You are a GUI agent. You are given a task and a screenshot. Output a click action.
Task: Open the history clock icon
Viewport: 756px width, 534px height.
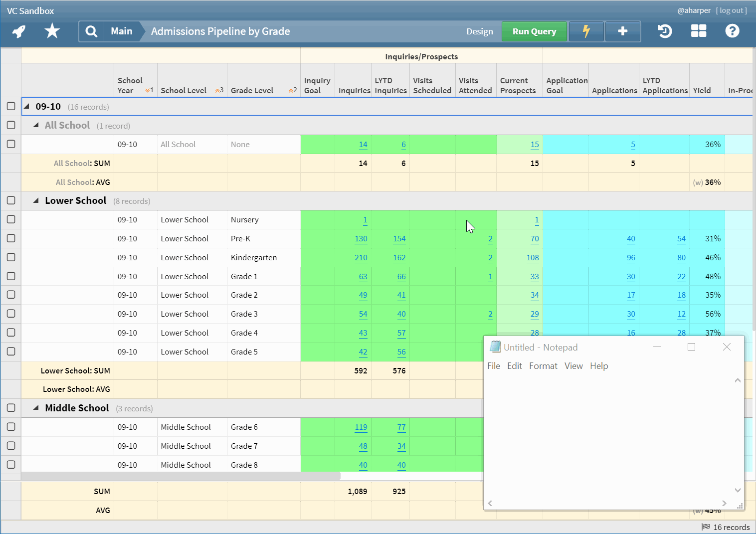coord(664,31)
